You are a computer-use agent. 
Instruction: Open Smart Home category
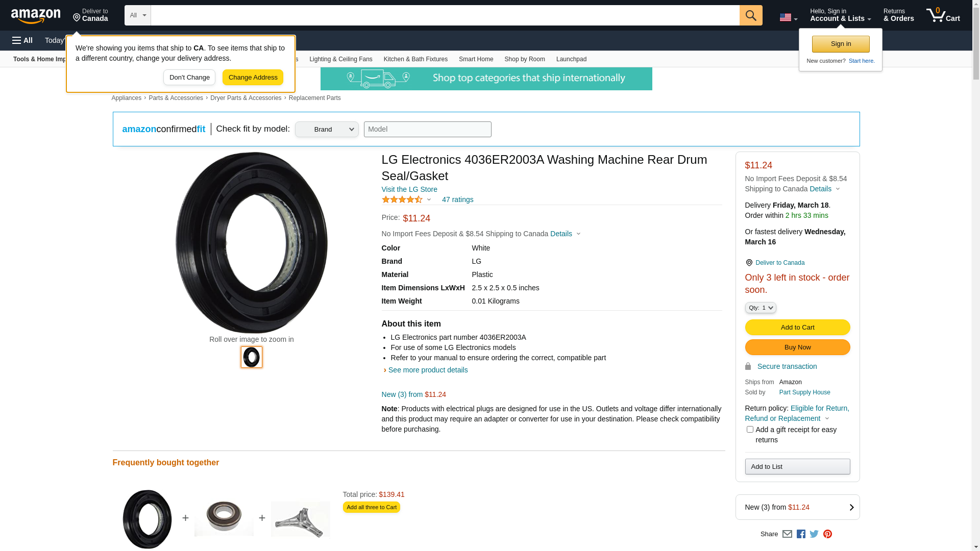pyautogui.click(x=476, y=59)
